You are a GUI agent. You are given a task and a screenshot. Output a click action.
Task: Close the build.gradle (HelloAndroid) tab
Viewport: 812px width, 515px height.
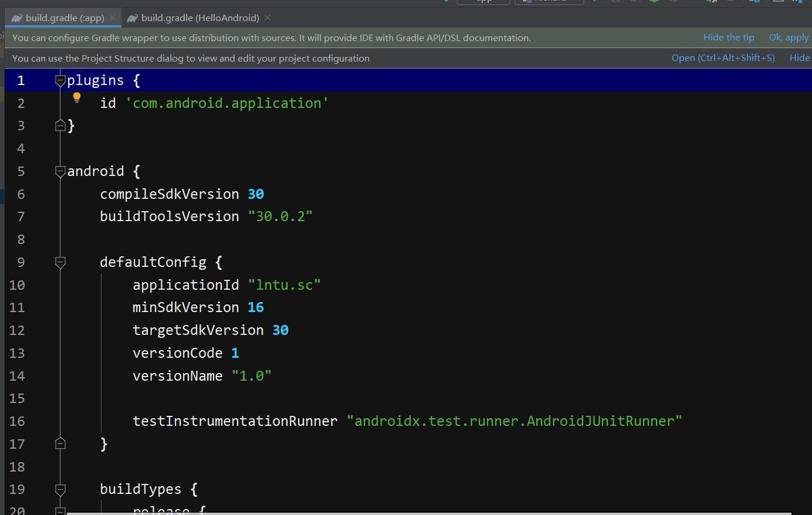[268, 18]
